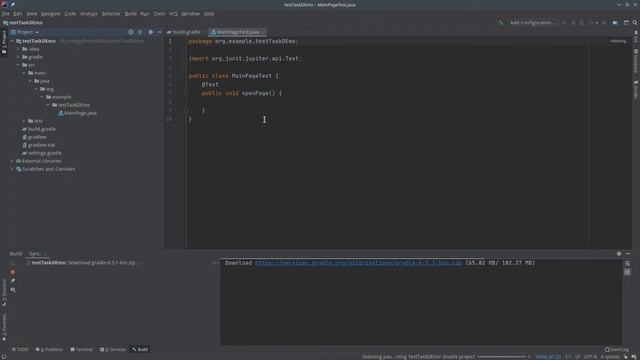Click tool window quick-access icon bottom-left corner
The height and width of the screenshot is (360, 640).
[x=4, y=357]
